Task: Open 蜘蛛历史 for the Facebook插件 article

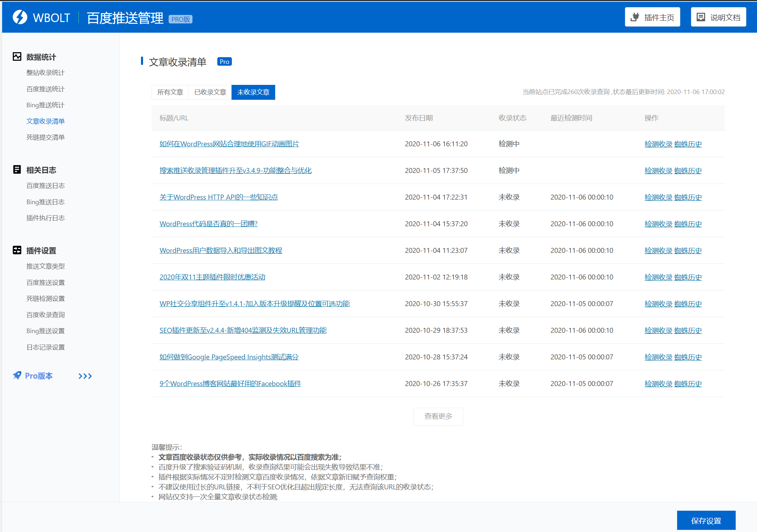Action: 688,384
